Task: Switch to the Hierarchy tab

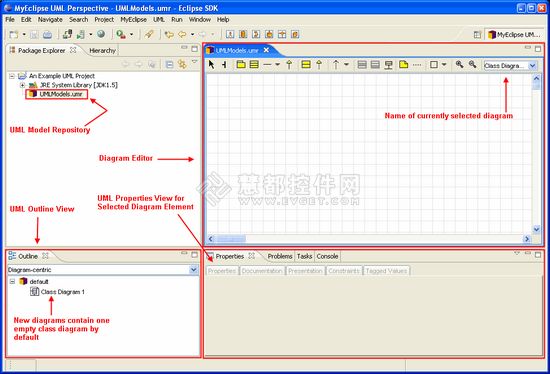Action: click(x=102, y=51)
